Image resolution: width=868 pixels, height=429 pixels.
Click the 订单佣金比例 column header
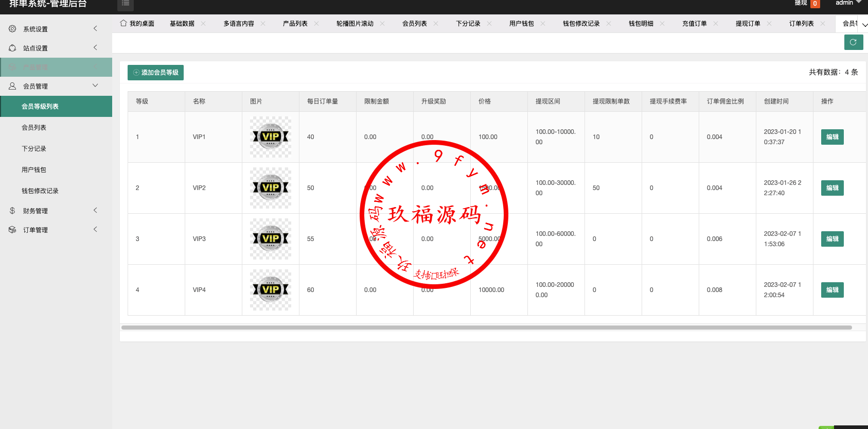[x=728, y=101]
